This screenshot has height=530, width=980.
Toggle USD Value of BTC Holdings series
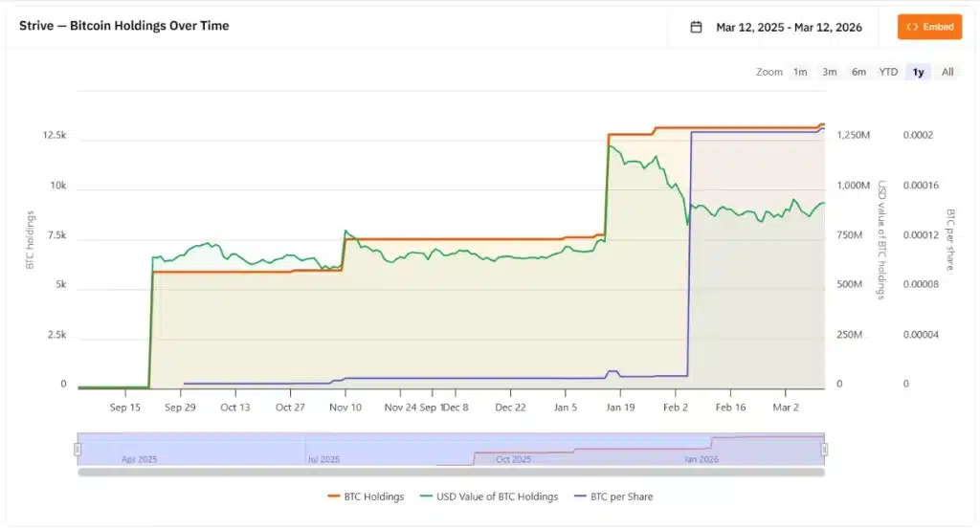pyautogui.click(x=489, y=497)
